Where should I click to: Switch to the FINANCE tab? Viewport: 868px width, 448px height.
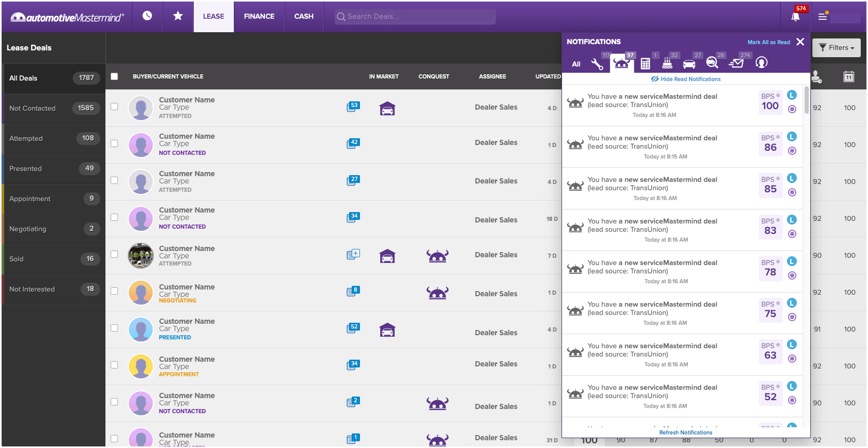[259, 17]
